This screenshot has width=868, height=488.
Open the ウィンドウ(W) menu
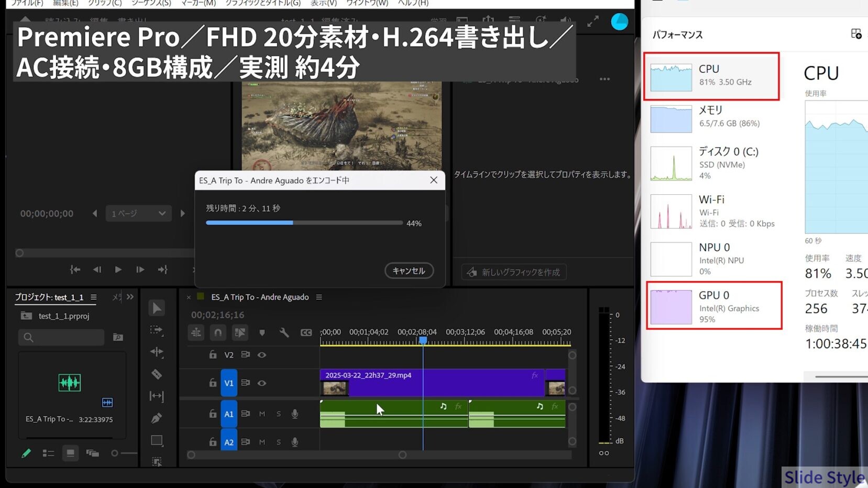tap(367, 3)
